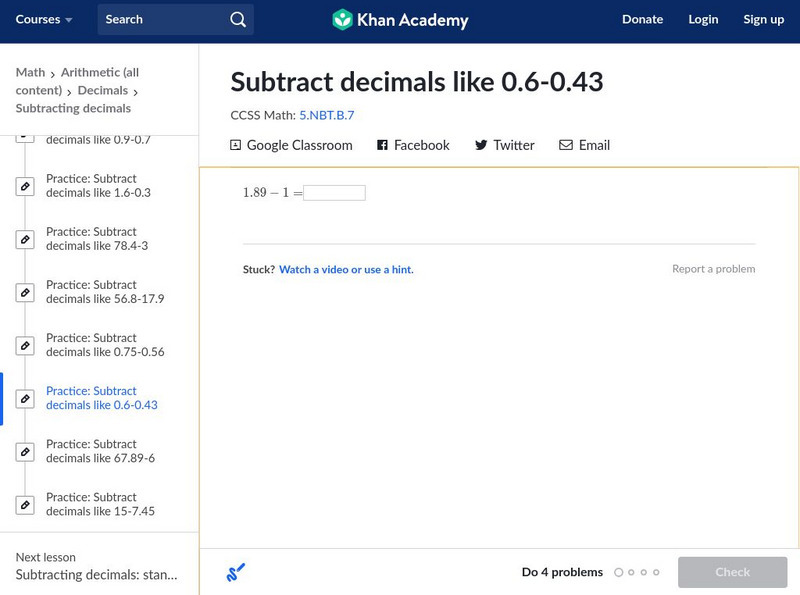Open the Courses dropdown menu
Image resolution: width=800 pixels, height=595 pixels.
[44, 19]
